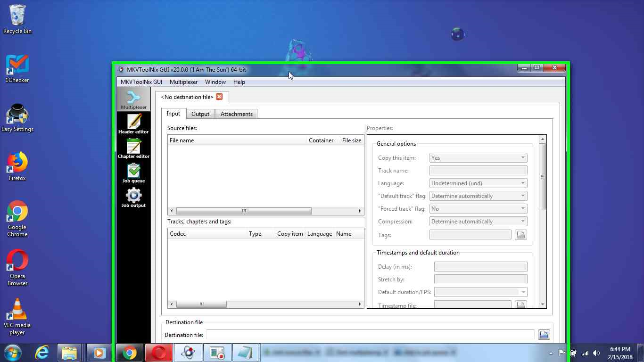The width and height of the screenshot is (644, 362).
Task: Switch to Input tab
Action: tap(173, 114)
